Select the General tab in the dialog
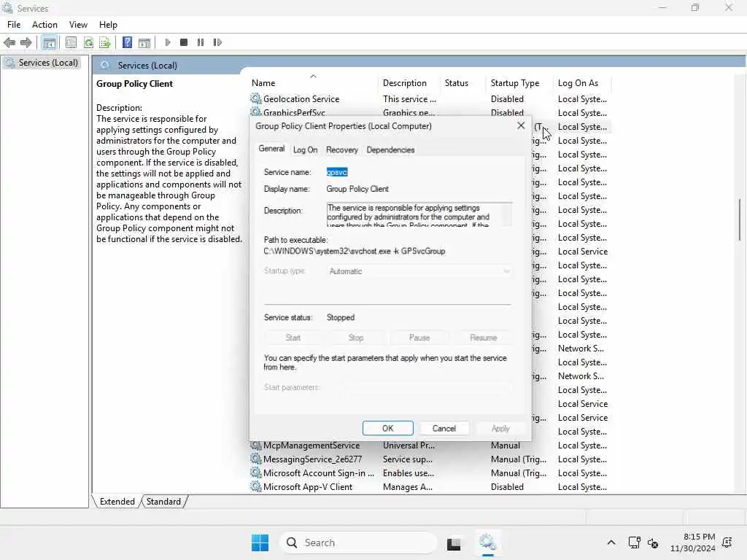 (x=271, y=149)
